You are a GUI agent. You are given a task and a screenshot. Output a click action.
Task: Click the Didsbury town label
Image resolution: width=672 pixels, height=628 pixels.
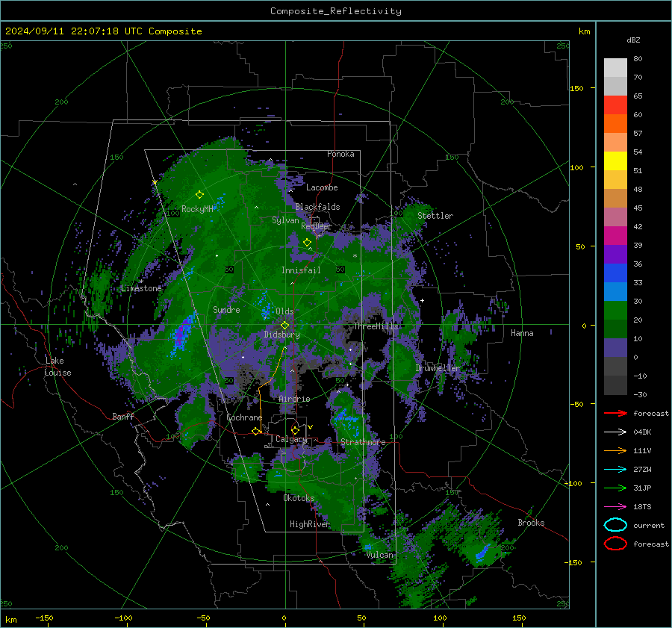281,335
